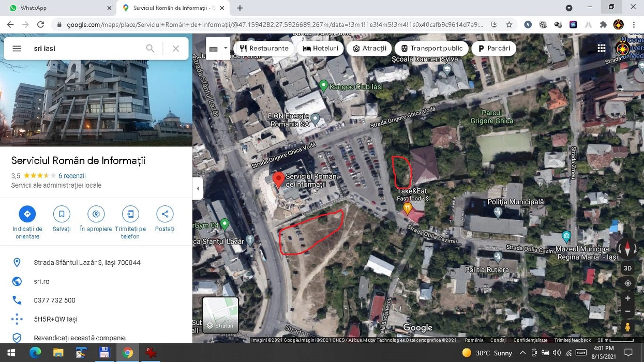The image size is (644, 362).
Task: Select the Poliția Rutieră marker
Action: tap(498, 256)
